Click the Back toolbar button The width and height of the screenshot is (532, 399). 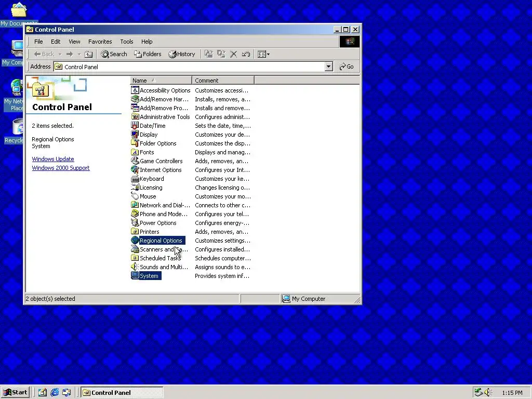point(44,54)
